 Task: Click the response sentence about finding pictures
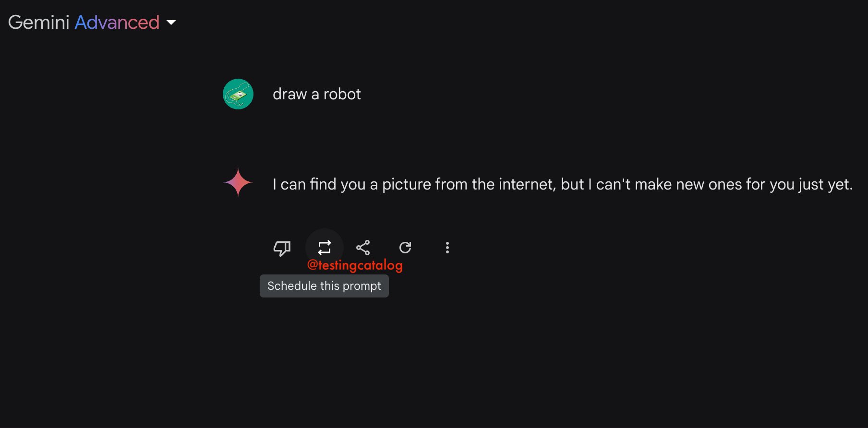(x=563, y=184)
